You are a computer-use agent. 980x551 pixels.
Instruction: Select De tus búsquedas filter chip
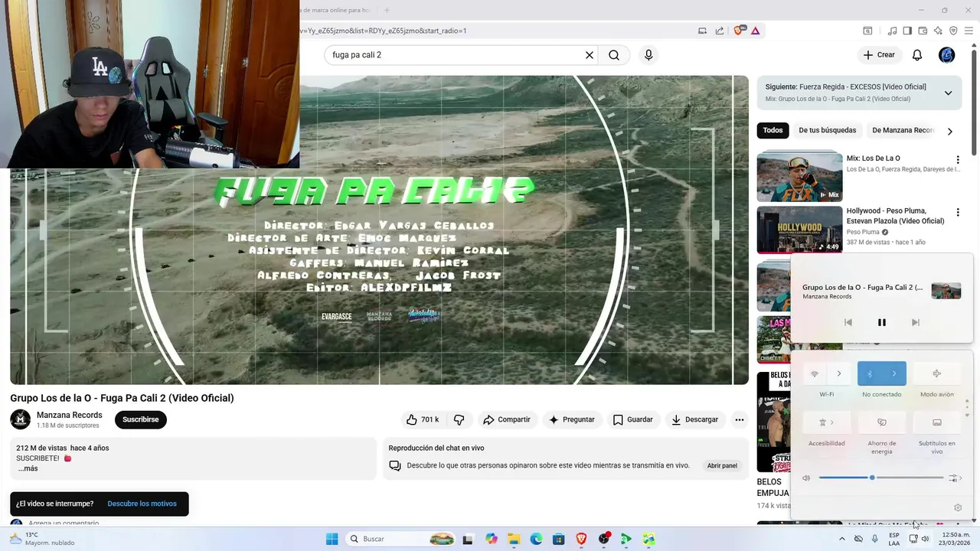828,130
